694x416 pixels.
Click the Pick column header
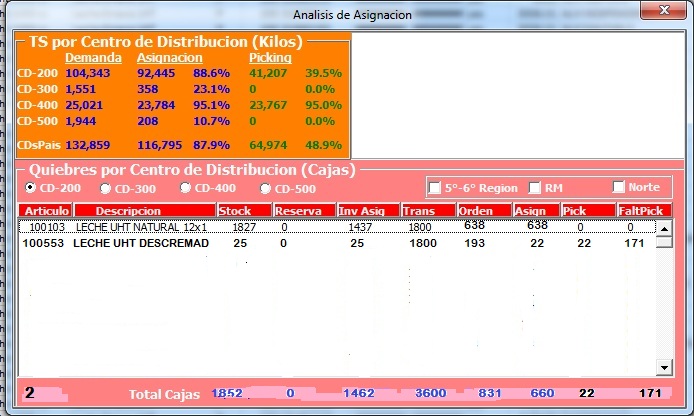point(588,211)
